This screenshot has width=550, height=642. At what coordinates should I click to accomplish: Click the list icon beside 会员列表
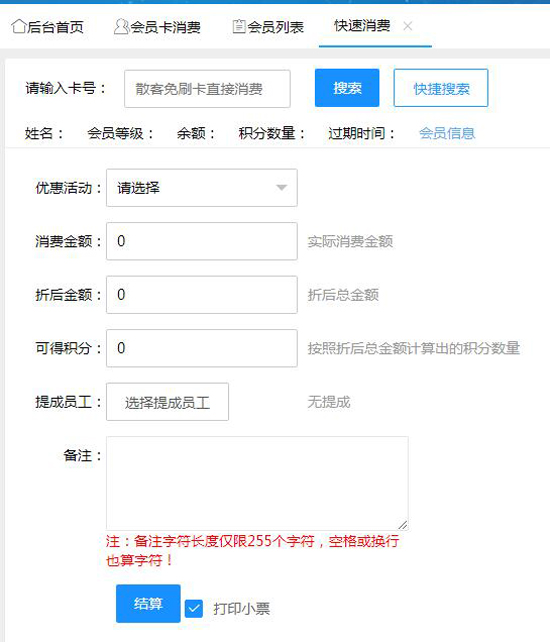[239, 27]
